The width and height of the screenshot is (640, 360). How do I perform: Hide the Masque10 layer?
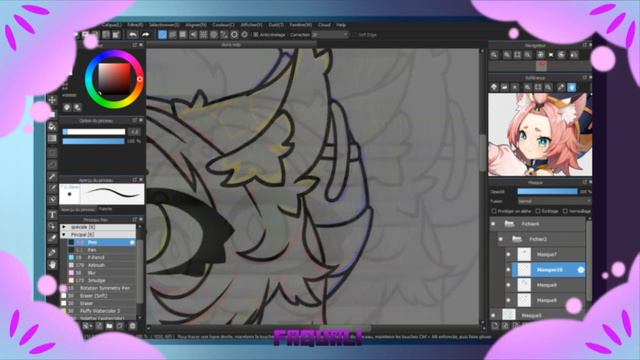(x=508, y=270)
